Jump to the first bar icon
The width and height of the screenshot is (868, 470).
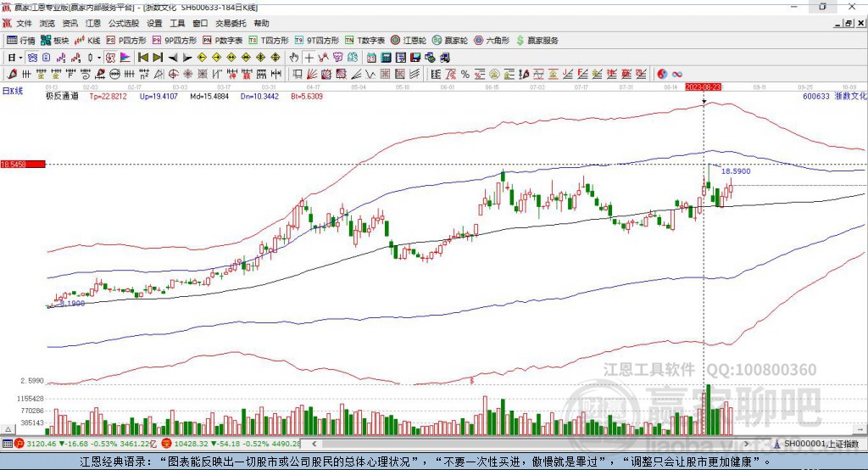143,58
